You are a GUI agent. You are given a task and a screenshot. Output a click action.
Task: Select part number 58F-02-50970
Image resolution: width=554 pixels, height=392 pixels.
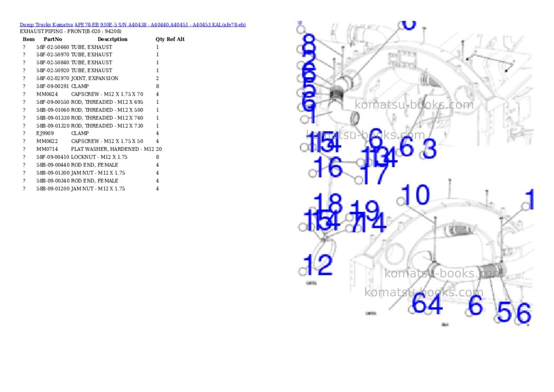pos(52,55)
